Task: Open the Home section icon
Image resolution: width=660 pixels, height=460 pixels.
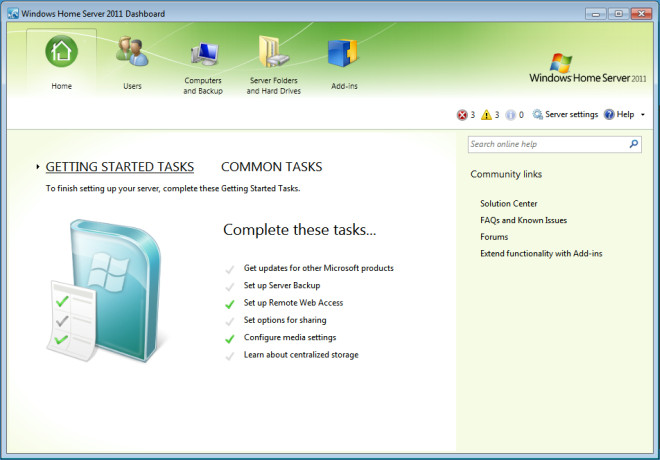Action: (x=61, y=51)
